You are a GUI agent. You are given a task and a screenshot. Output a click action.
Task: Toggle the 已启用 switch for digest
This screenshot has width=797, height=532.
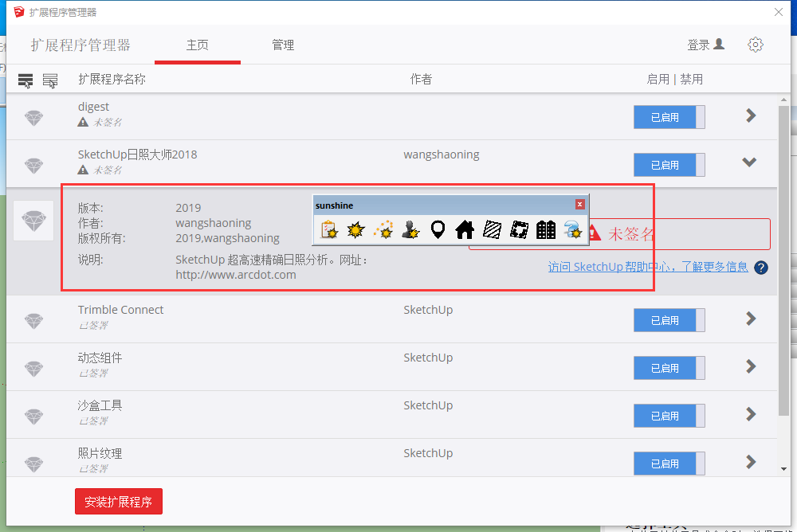tap(669, 117)
